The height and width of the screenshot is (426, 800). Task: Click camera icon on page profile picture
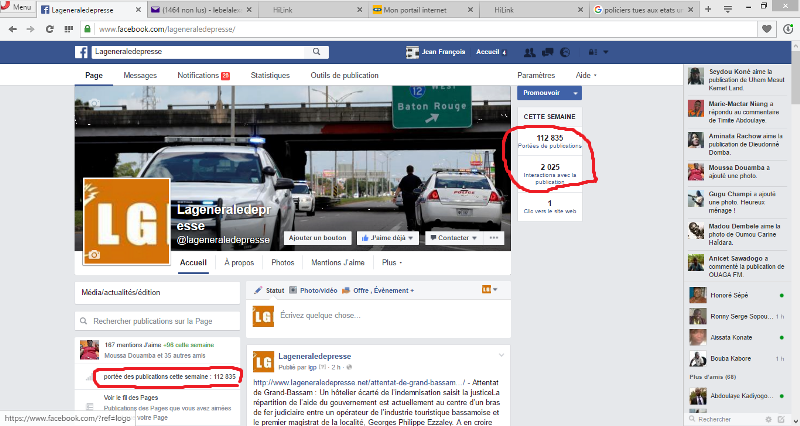(94, 255)
